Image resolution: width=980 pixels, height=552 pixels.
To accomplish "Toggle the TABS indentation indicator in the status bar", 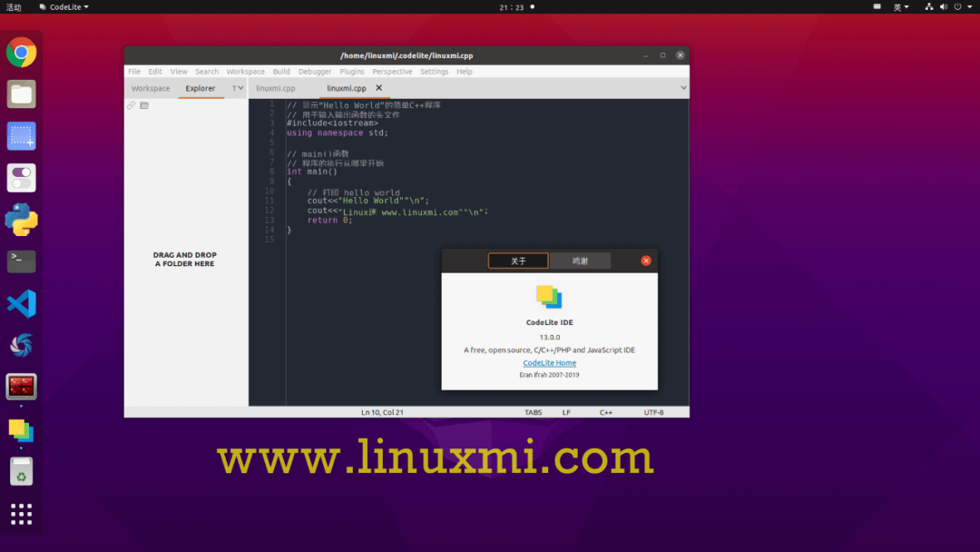I will [x=533, y=411].
